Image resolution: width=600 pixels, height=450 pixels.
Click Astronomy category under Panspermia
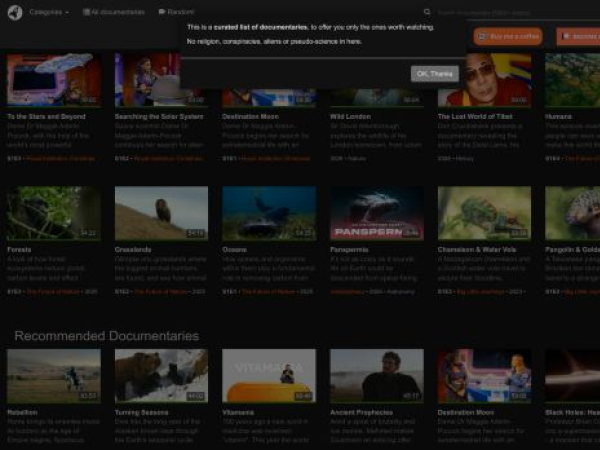[x=401, y=292]
